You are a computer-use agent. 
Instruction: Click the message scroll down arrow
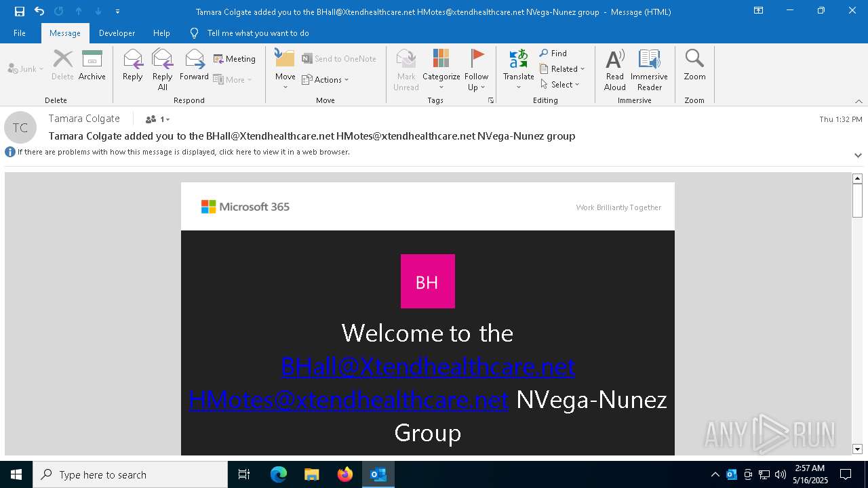tap(857, 449)
